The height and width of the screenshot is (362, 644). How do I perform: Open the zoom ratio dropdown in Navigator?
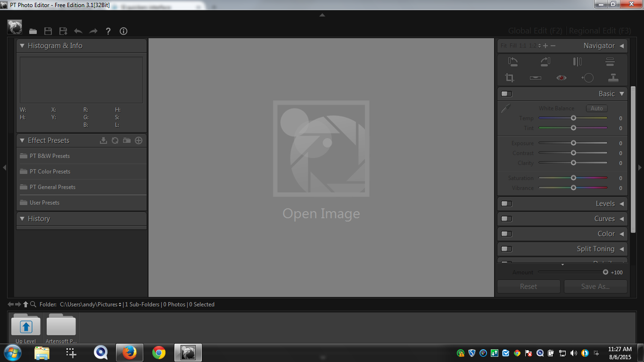tap(539, 46)
